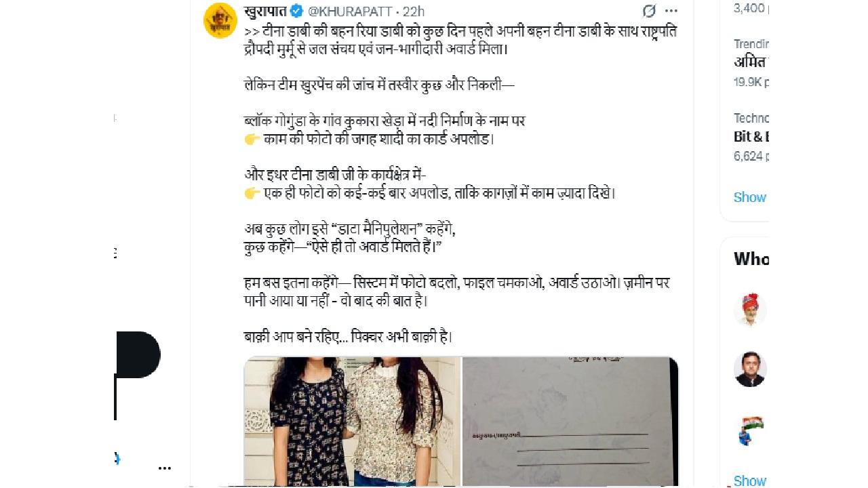The width and height of the screenshot is (868, 488).
Task: Open the खुरापात profile avatar
Action: [220, 20]
